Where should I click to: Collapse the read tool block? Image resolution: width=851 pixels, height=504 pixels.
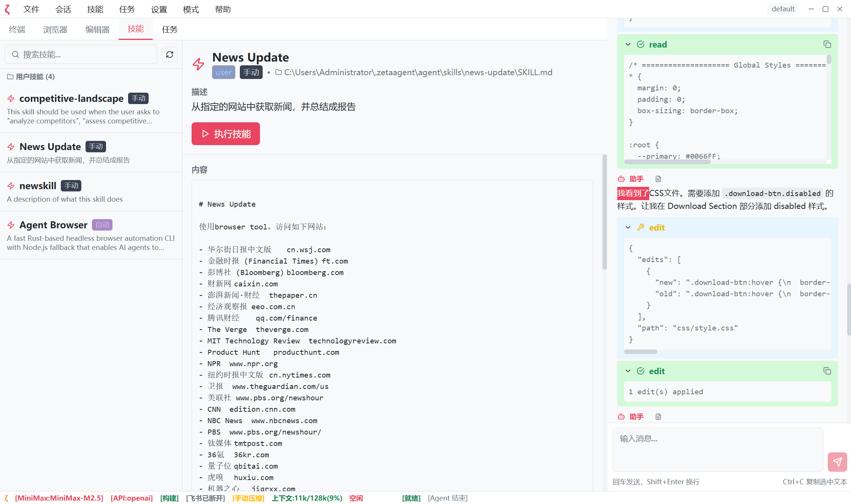click(x=628, y=44)
